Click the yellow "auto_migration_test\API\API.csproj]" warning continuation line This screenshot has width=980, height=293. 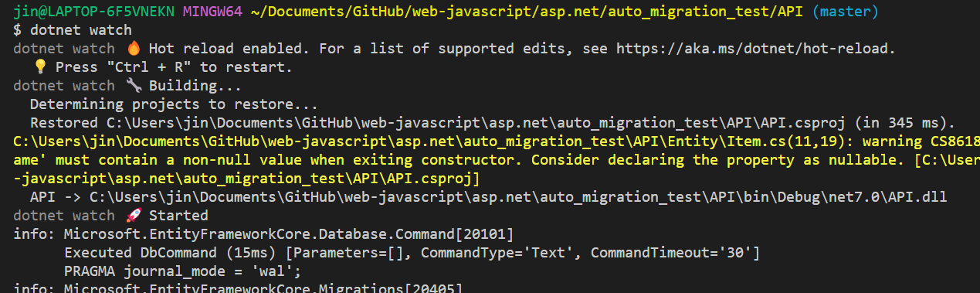(x=246, y=179)
